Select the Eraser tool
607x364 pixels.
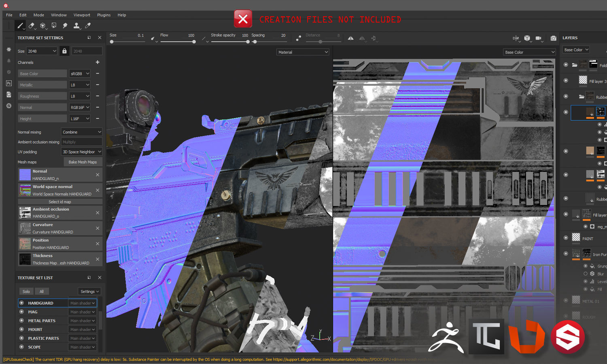31,25
